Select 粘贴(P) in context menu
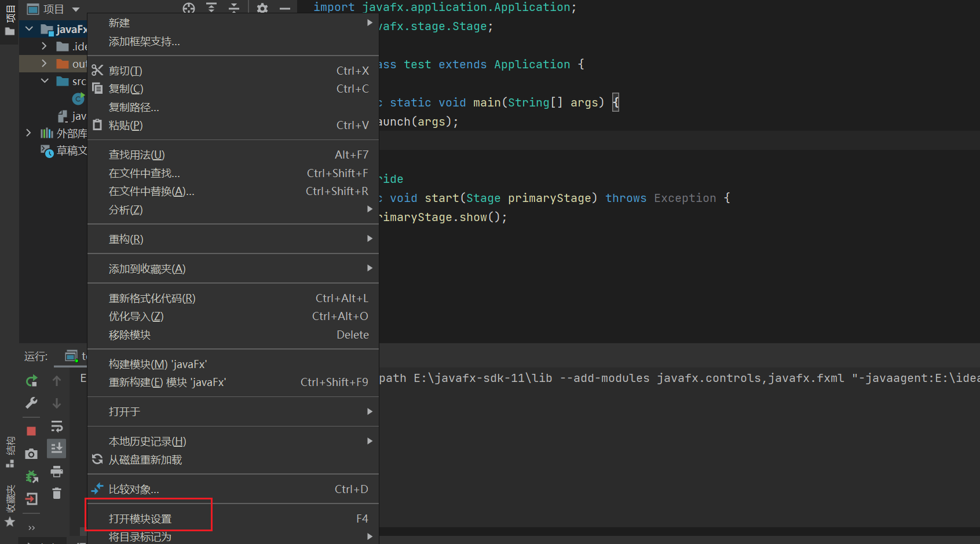980x544 pixels. (x=233, y=125)
